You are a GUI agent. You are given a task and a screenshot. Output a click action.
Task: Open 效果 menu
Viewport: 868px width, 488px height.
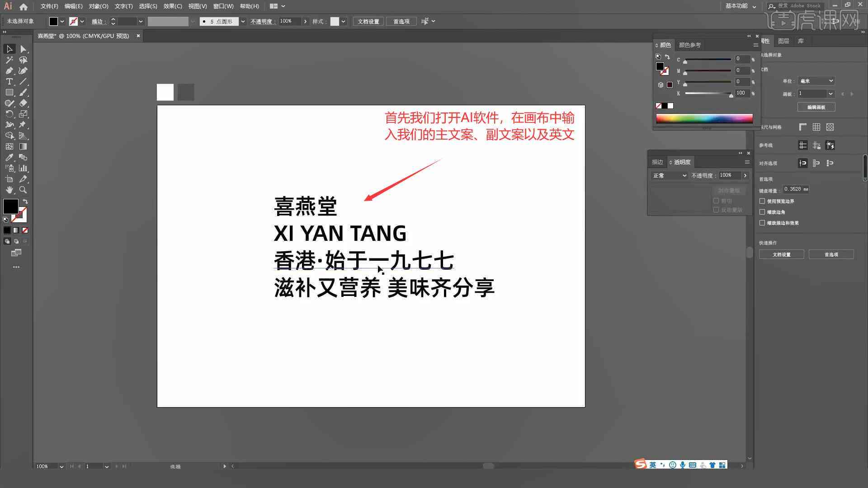coord(170,6)
